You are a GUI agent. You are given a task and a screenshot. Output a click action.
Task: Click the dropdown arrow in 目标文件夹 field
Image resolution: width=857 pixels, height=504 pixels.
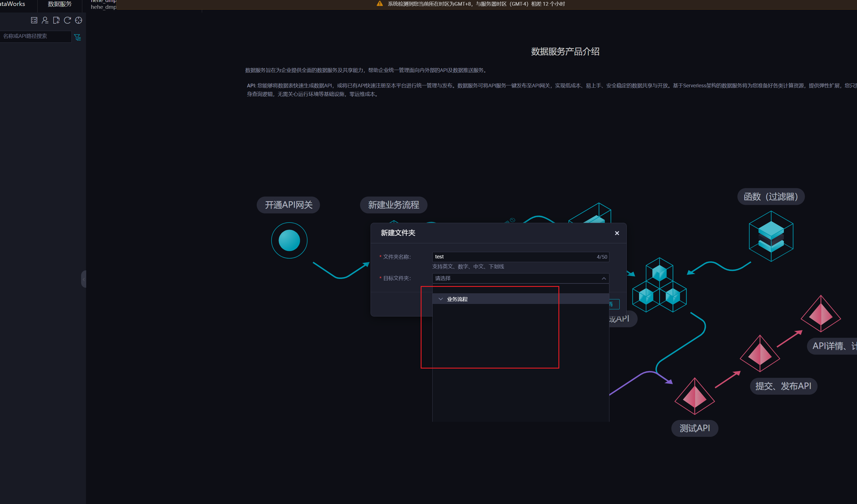click(x=604, y=278)
